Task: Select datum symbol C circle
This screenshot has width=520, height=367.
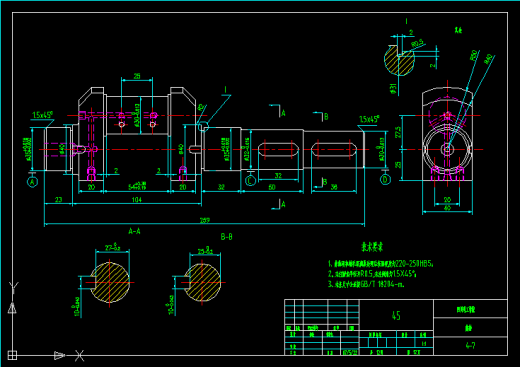Action: coord(250,181)
